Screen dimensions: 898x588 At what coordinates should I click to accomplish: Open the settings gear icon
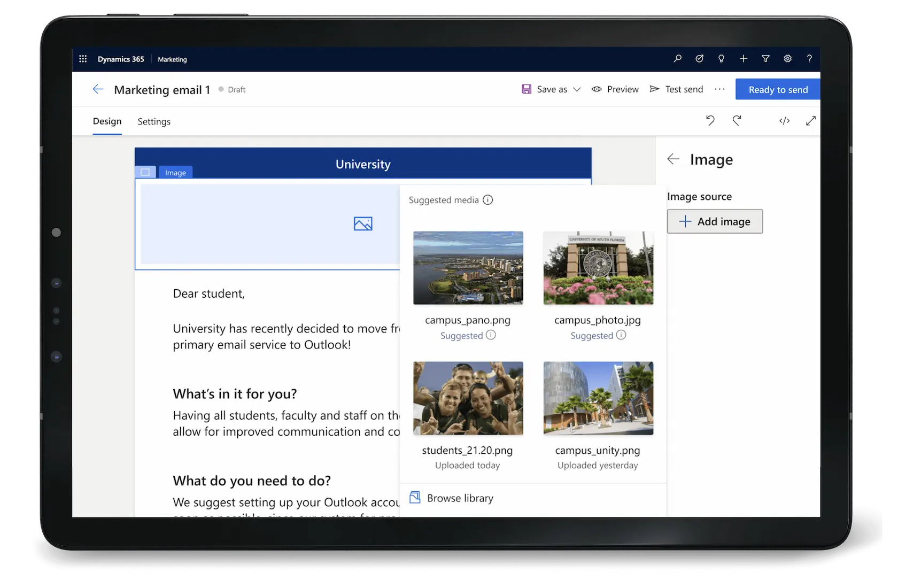pyautogui.click(x=787, y=59)
